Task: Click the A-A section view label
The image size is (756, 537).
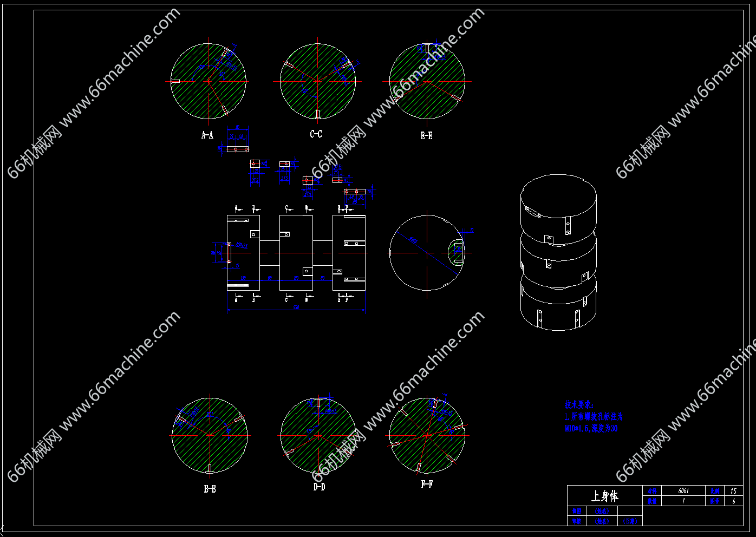Action: click(x=207, y=135)
